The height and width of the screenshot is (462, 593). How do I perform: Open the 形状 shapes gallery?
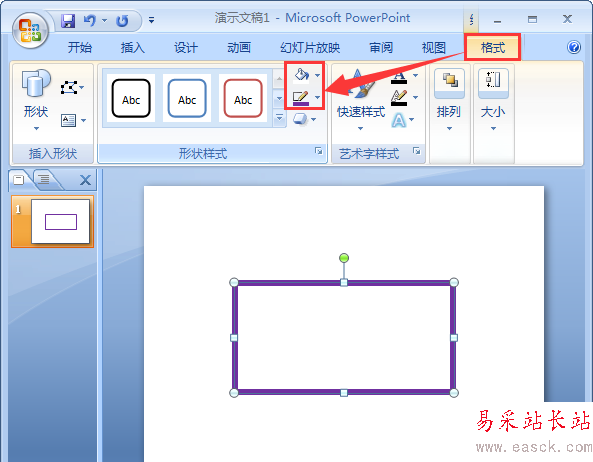click(36, 100)
